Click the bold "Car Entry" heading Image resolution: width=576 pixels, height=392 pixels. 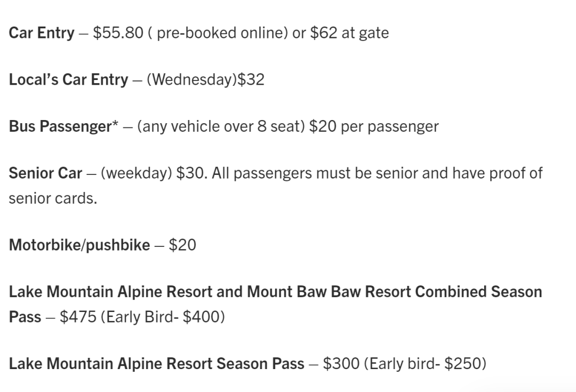pyautogui.click(x=42, y=33)
